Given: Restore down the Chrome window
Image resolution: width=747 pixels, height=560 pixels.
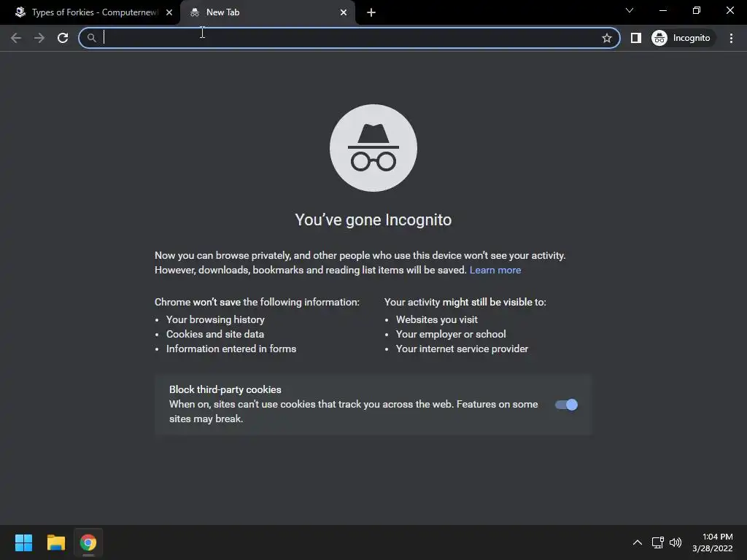Looking at the screenshot, I should pos(697,10).
